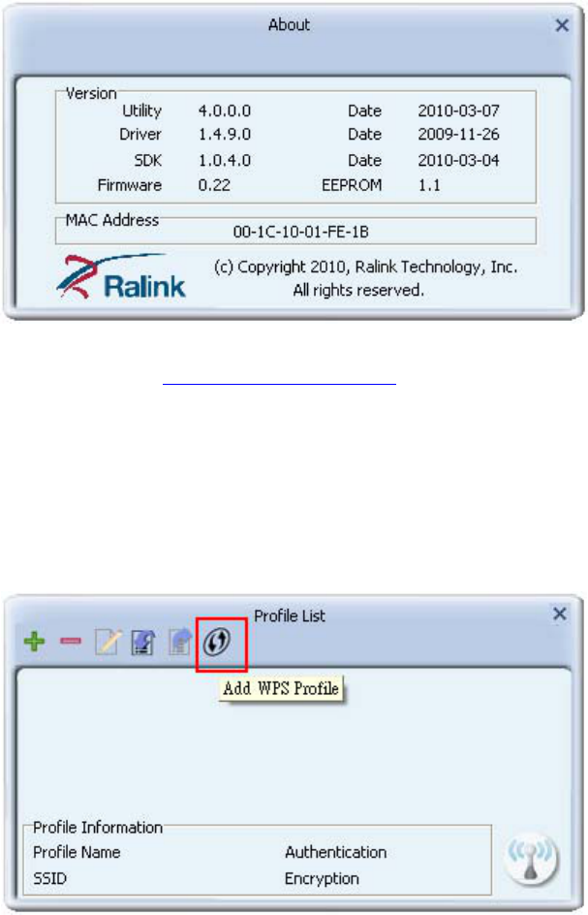The image size is (588, 915).
Task: Close the About window
Action: (562, 25)
